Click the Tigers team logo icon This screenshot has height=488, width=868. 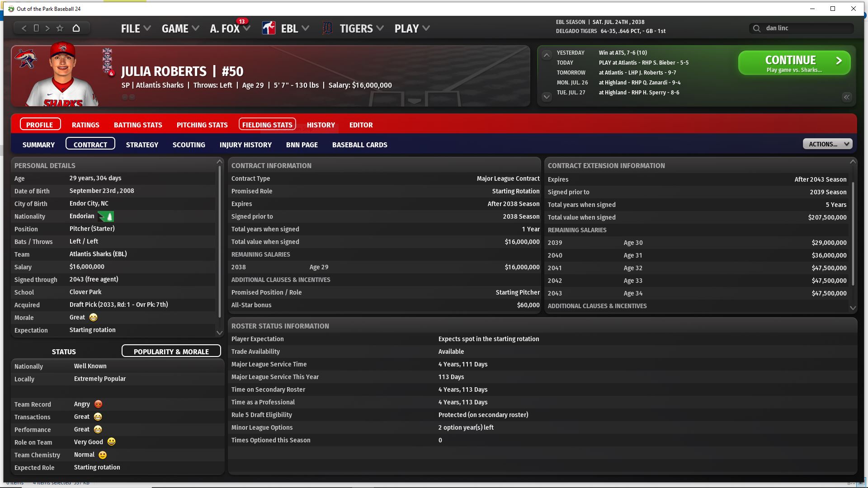[327, 28]
